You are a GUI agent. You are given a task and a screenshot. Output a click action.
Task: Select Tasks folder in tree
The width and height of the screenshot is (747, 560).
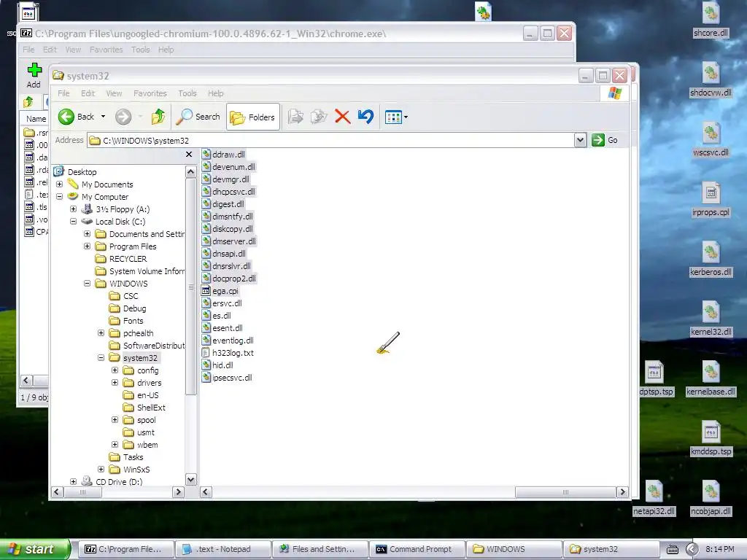point(133,456)
